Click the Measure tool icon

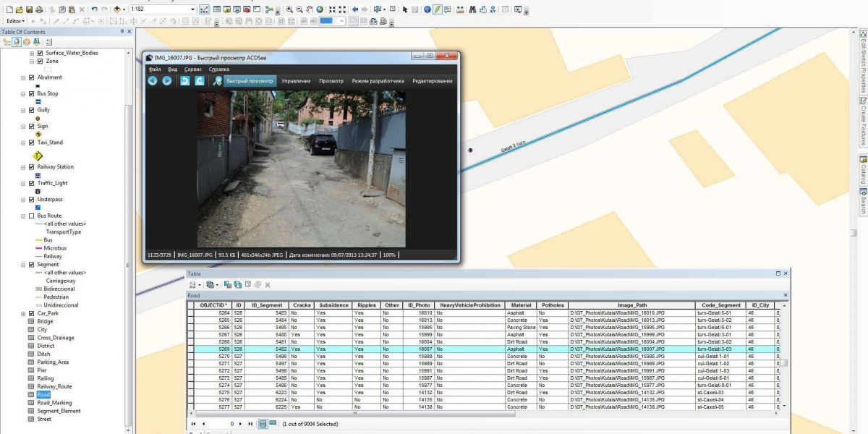click(460, 9)
